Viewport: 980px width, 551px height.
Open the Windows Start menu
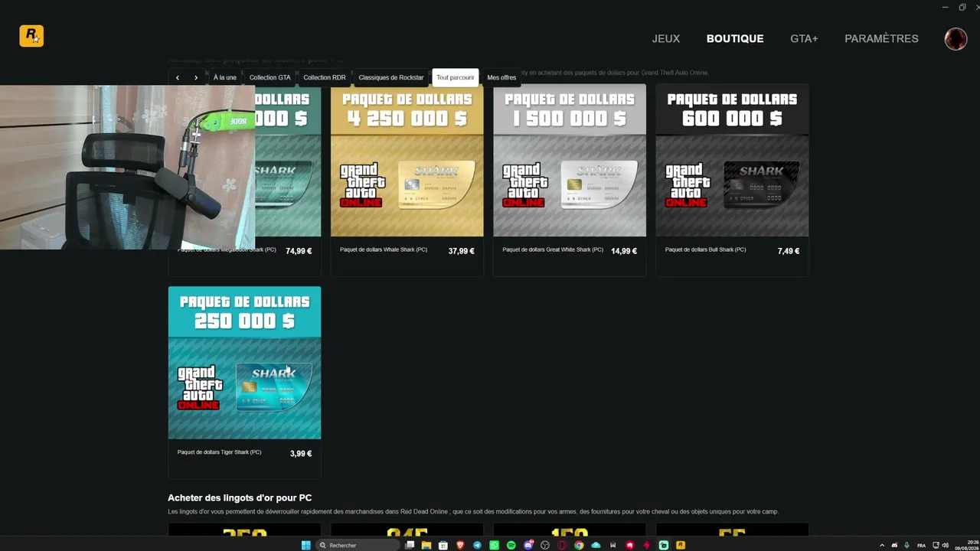(x=306, y=545)
